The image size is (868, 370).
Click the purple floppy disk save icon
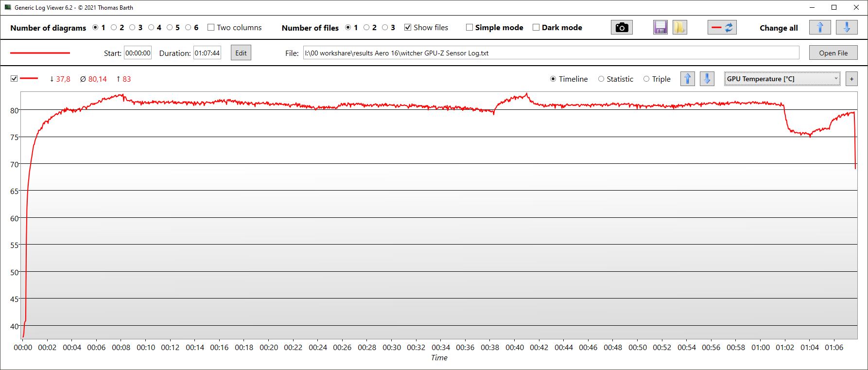coord(660,27)
